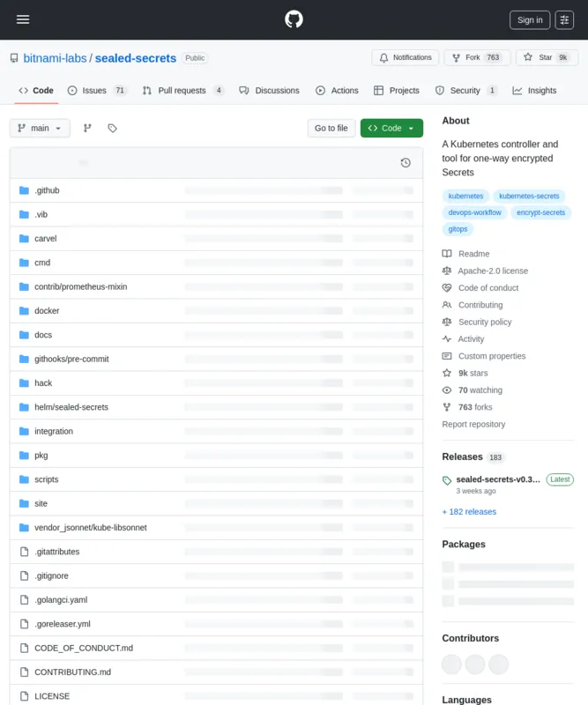Open the helm/sealed-secrets folder
Viewport: 588px width, 705px height.
coord(71,407)
